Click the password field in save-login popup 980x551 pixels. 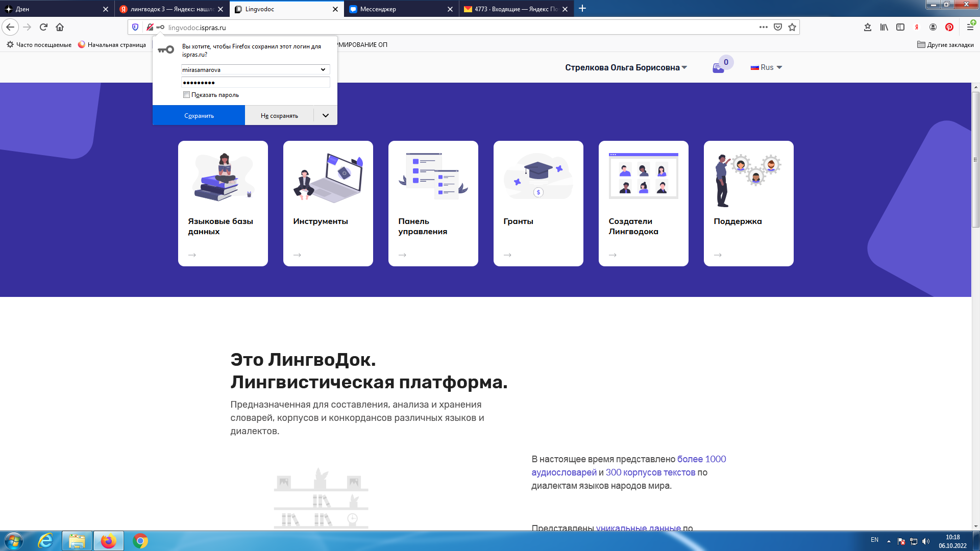(256, 83)
